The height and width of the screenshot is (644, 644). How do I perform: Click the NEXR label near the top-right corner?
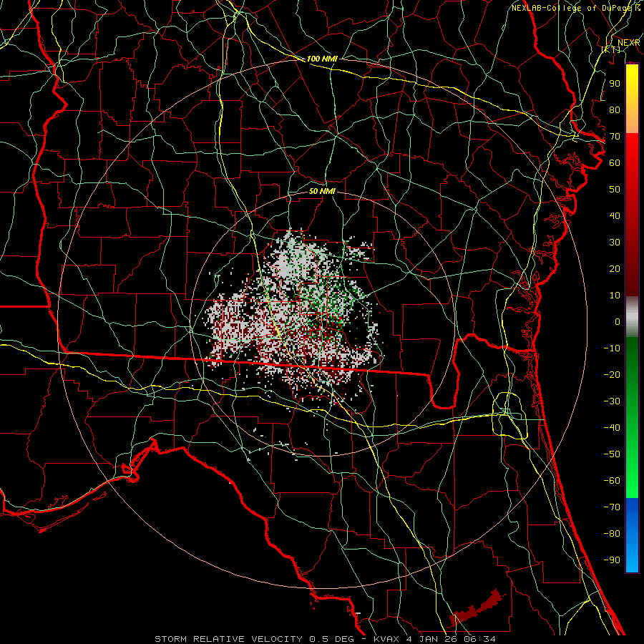tap(628, 43)
